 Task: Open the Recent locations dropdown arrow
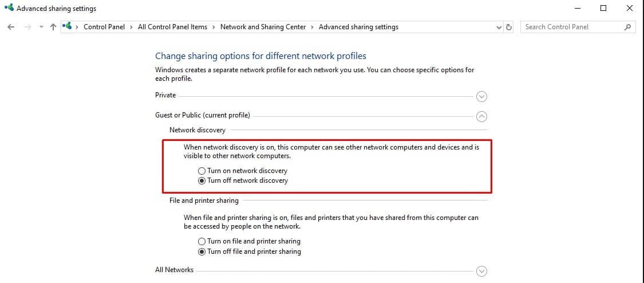[x=41, y=27]
